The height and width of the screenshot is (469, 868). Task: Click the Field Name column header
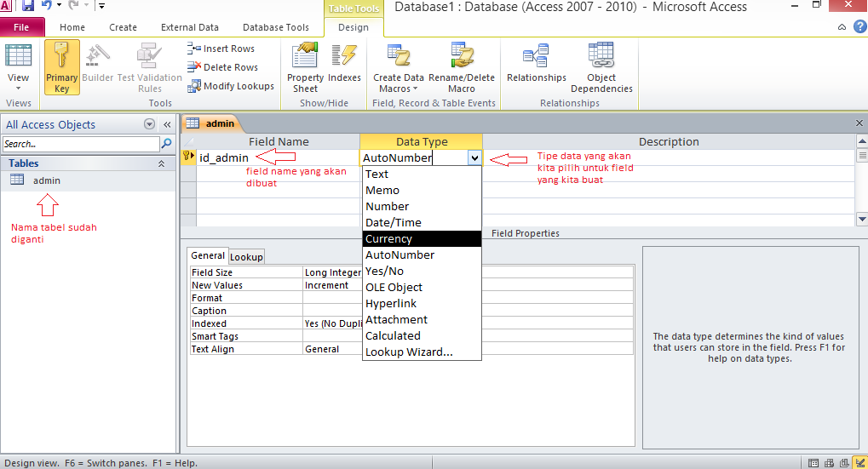(x=279, y=141)
